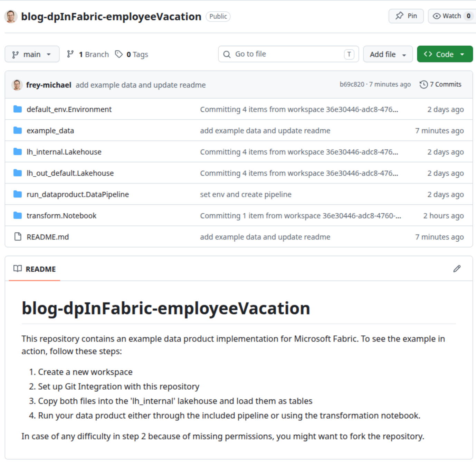
Task: Focus the Go to file search field
Action: tap(288, 54)
